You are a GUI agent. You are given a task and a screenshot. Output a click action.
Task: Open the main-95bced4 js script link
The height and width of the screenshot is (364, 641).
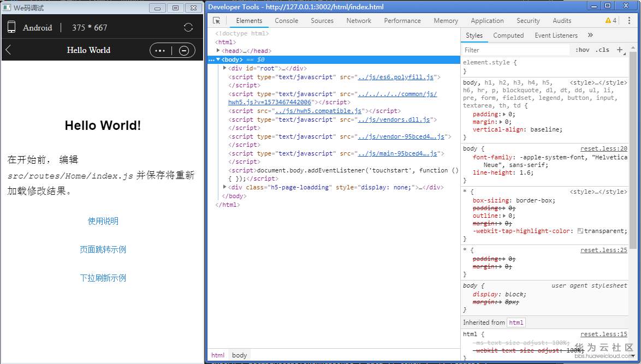click(398, 153)
